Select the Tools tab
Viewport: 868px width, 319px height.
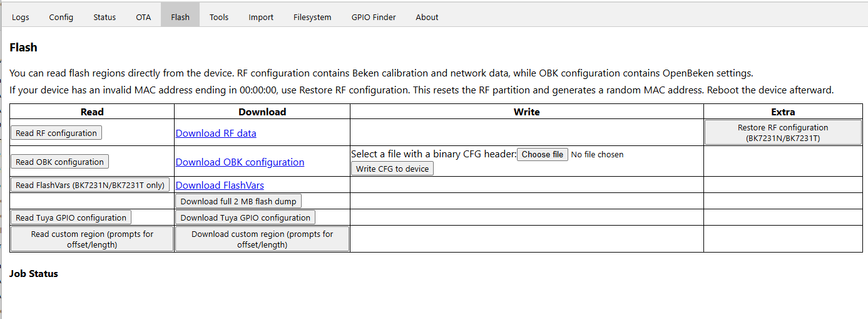pyautogui.click(x=219, y=17)
